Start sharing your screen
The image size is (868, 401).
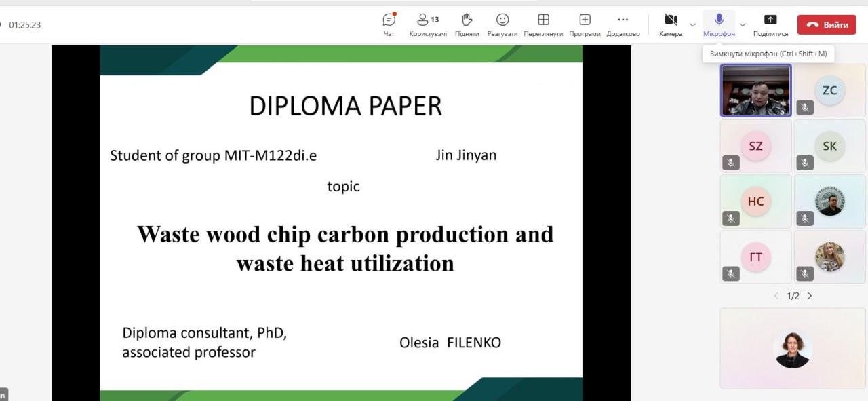tap(770, 24)
